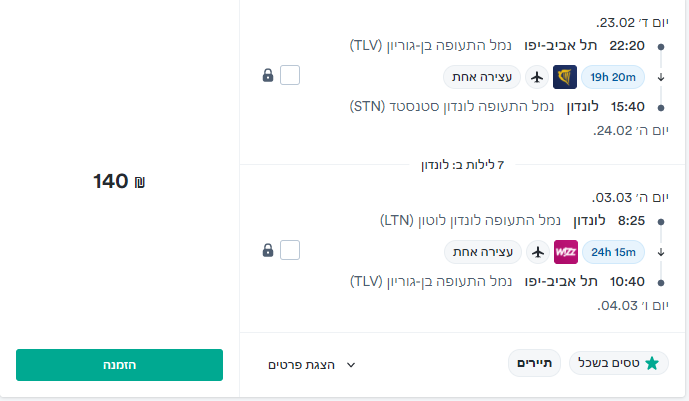Click the Ryanair airline logo icon
This screenshot has width=689, height=401.
[565, 77]
